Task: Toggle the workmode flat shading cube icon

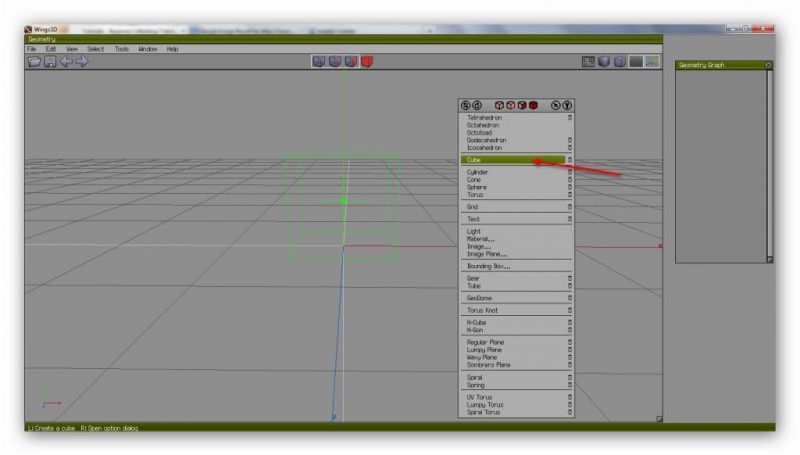Action: [604, 62]
